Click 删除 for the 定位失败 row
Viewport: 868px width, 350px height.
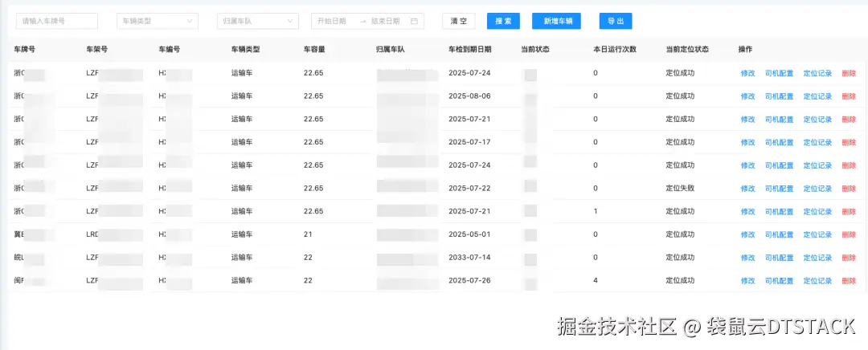tap(849, 189)
